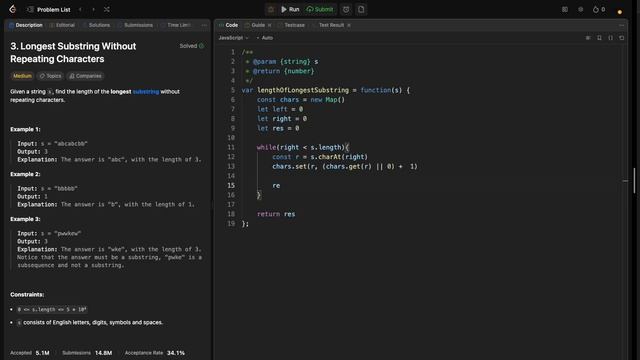This screenshot has width=640, height=360.
Task: Expand the Companies tag
Action: click(x=85, y=76)
